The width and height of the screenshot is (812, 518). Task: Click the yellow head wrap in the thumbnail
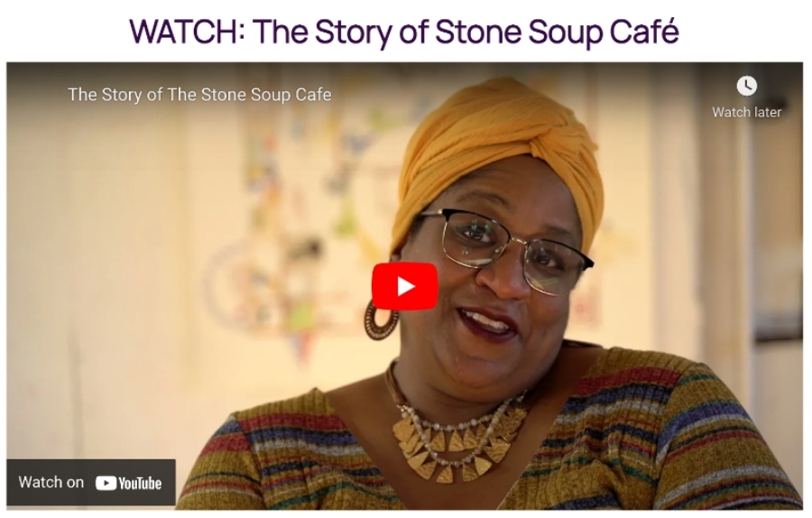(x=497, y=155)
